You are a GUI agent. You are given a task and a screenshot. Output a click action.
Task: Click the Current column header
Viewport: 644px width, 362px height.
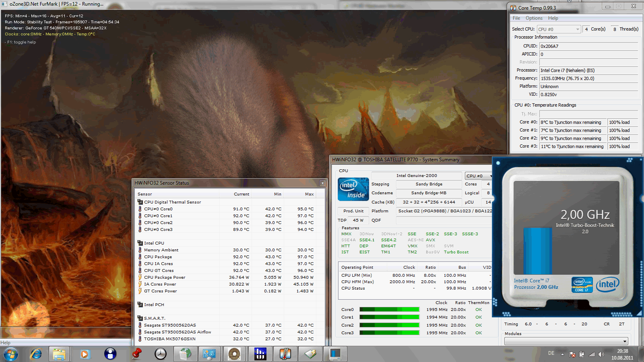235,194
